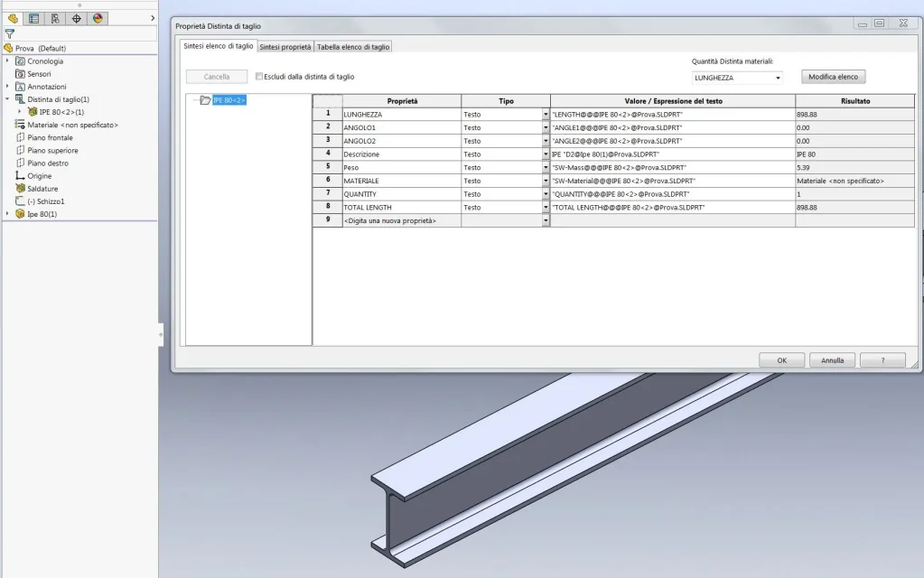
Task: Expand the Ipe 80(1) feature node
Action: click(x=7, y=213)
